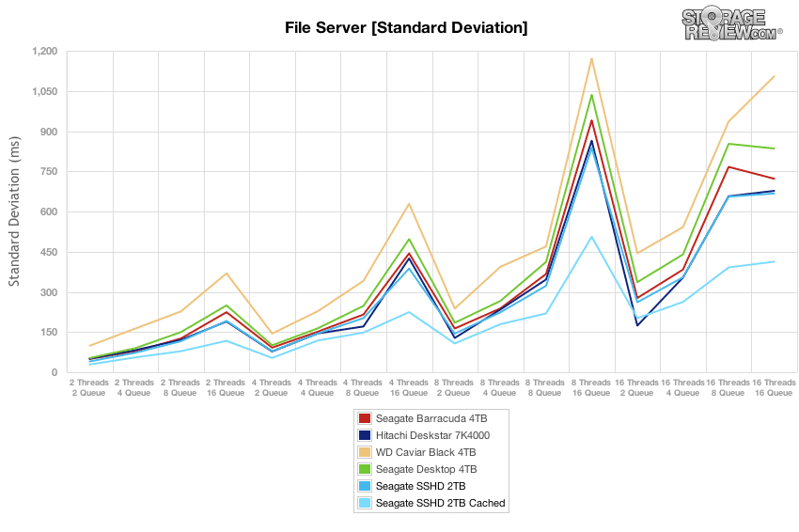Select the 'Hitachi Deskstar 7K4000' legend label

[x=432, y=435]
